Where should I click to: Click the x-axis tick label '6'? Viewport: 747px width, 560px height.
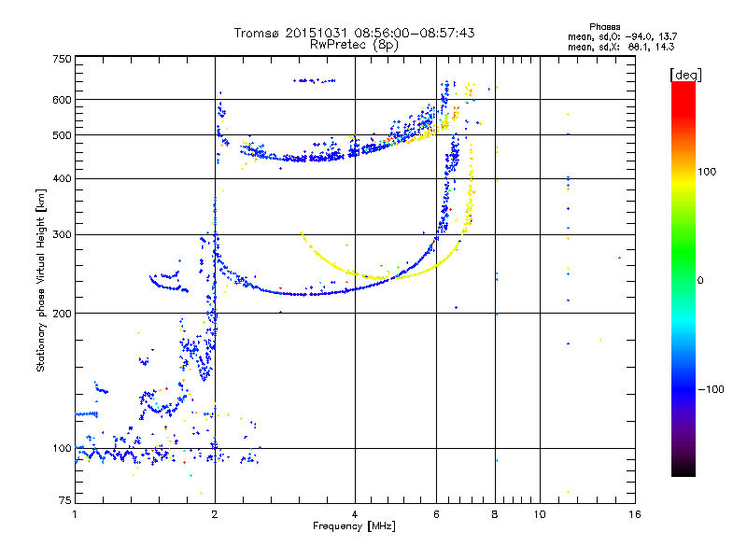(x=436, y=515)
